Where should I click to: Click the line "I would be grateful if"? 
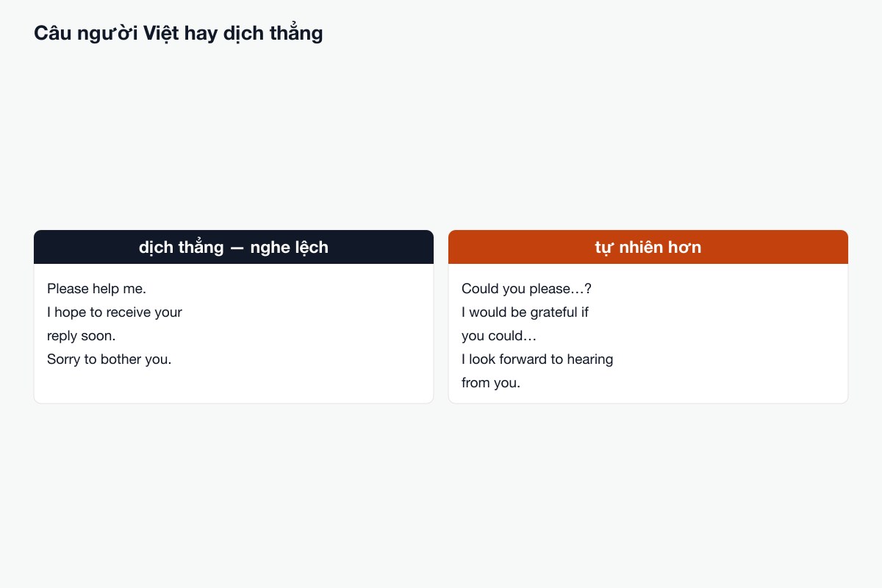point(525,312)
